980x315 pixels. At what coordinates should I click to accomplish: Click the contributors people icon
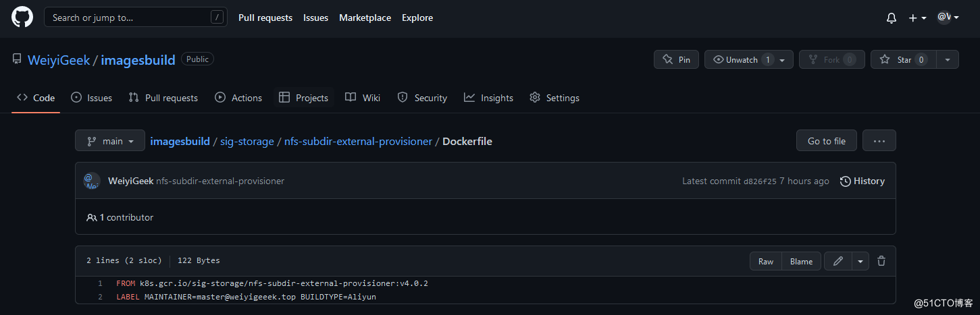[92, 218]
